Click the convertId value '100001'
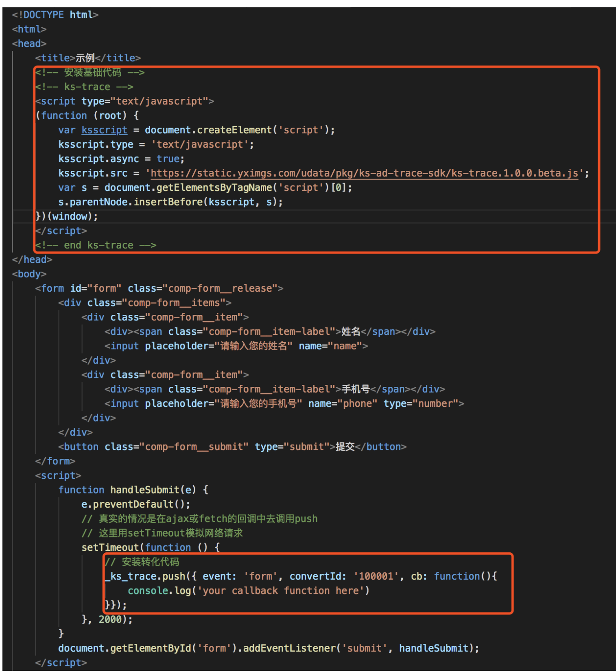Viewport: 616px width, 672px height. click(376, 576)
